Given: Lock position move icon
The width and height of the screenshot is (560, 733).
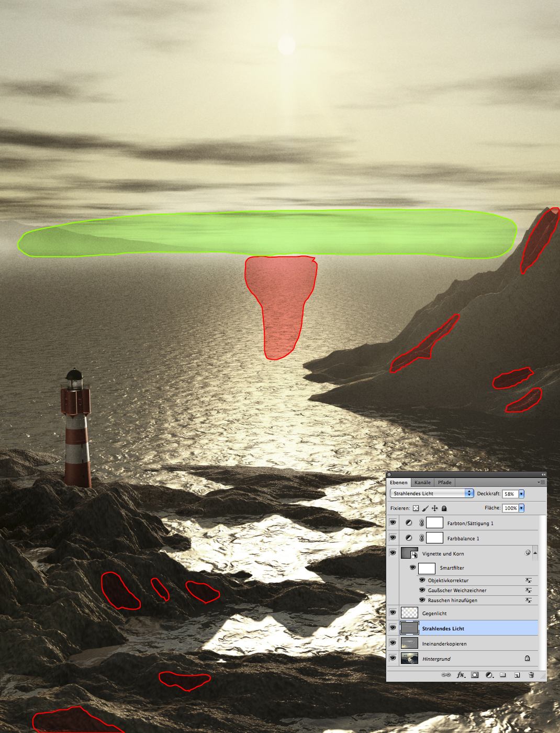Looking at the screenshot, I should point(434,508).
